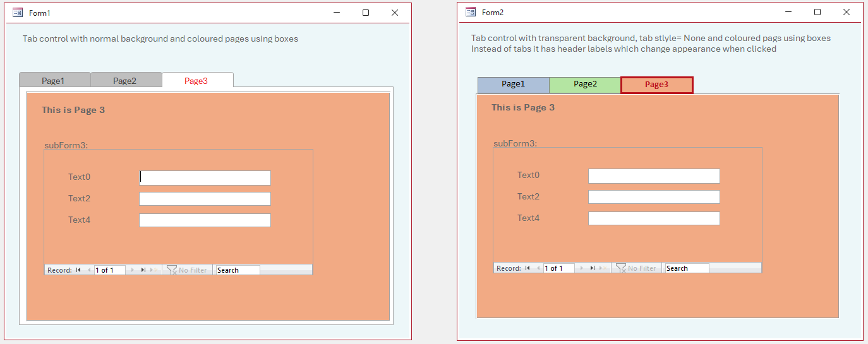Maximize the Form1 window

366,13
